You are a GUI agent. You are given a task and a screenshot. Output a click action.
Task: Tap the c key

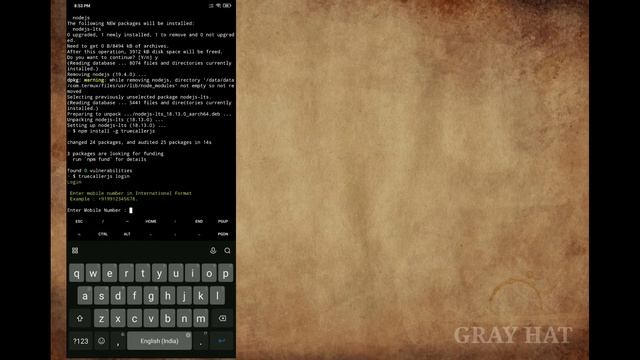point(134,318)
